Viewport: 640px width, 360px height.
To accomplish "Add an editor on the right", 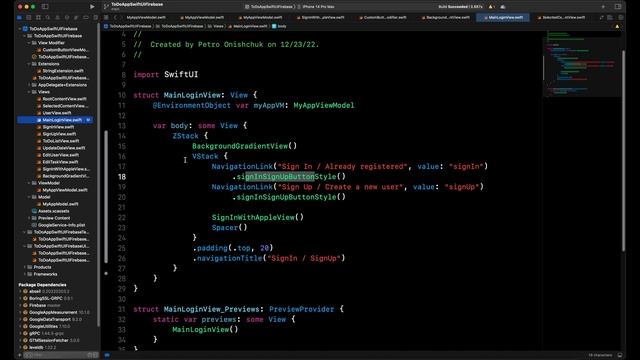I will coord(621,18).
